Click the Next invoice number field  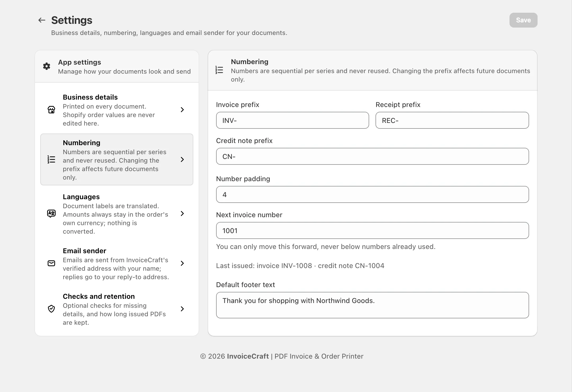[372, 230]
